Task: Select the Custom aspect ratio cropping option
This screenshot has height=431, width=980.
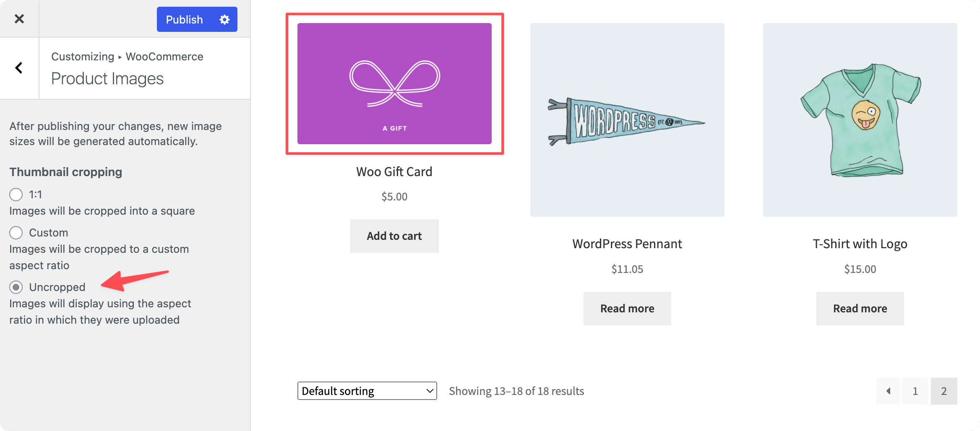Action: [16, 232]
